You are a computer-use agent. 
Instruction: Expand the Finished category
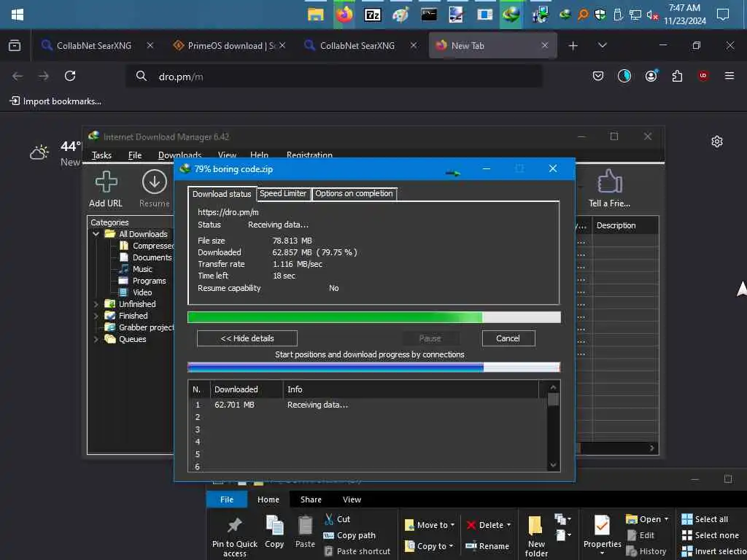click(x=96, y=316)
